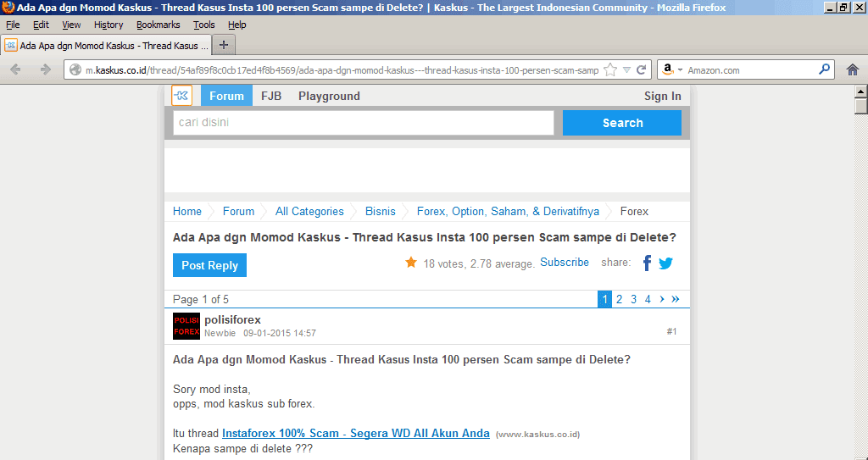Reload the page with the refresh icon
The width and height of the screenshot is (868, 460).
click(642, 69)
